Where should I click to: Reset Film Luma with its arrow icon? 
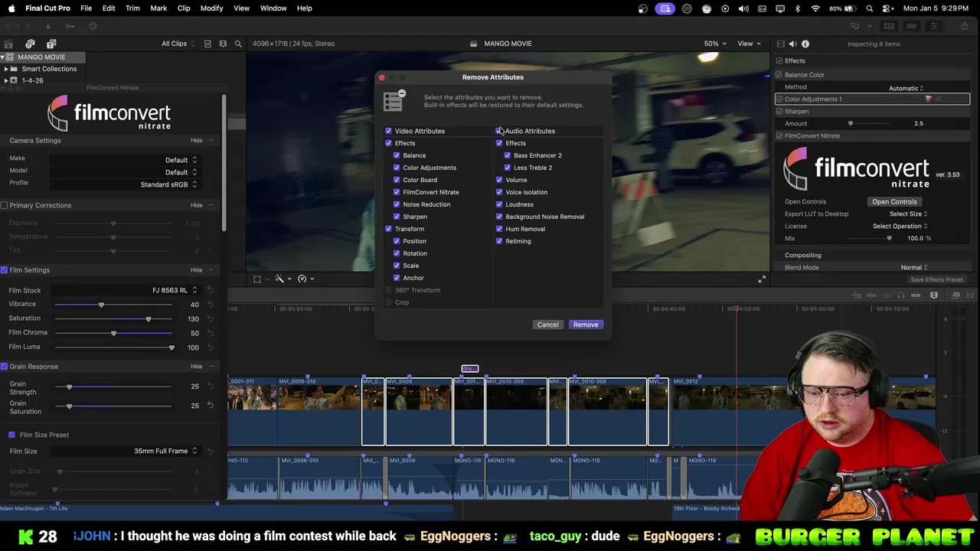pos(210,347)
